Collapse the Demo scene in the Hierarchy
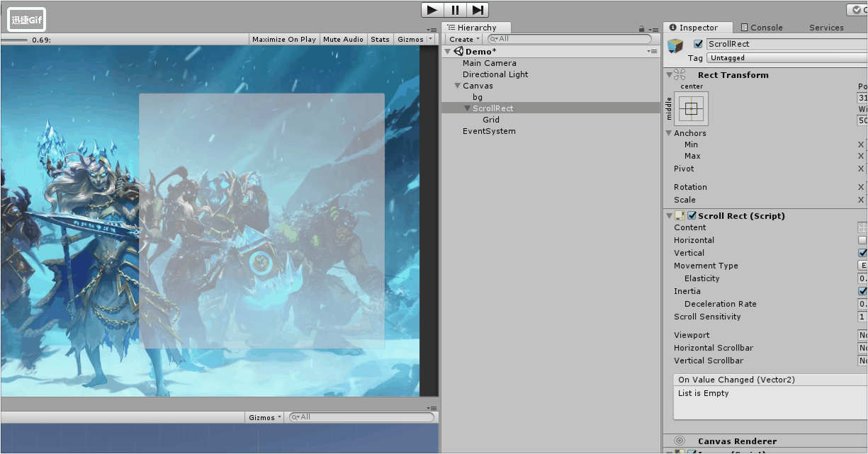This screenshot has height=454, width=868. point(447,52)
